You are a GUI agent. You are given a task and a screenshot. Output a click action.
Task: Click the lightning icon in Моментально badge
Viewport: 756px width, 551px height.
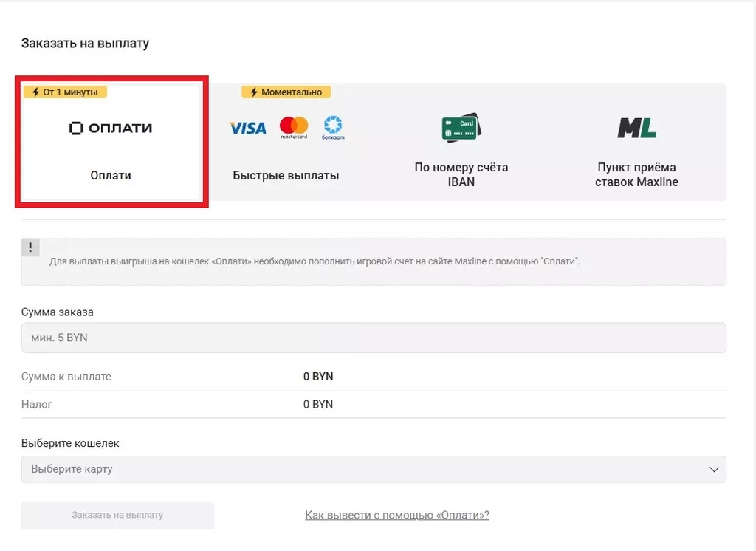(252, 92)
